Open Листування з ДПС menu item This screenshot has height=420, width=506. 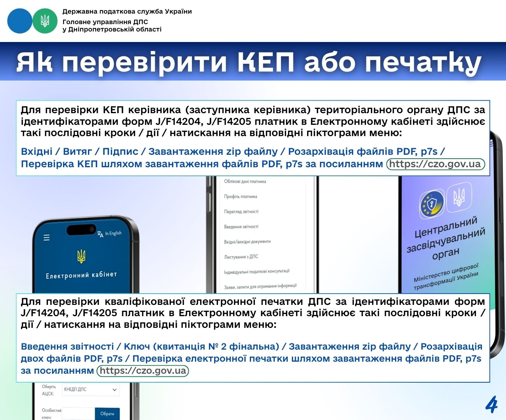click(x=241, y=257)
